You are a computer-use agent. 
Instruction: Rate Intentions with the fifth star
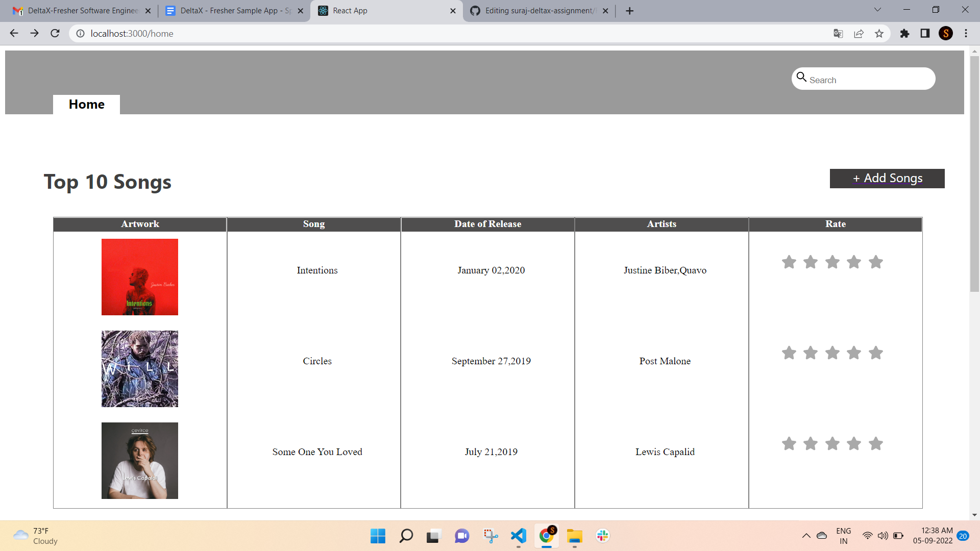pos(875,262)
